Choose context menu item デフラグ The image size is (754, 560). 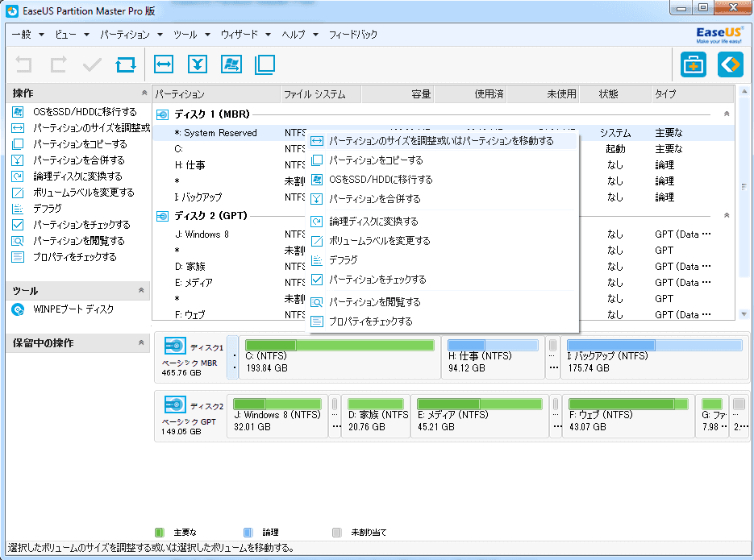point(442,259)
